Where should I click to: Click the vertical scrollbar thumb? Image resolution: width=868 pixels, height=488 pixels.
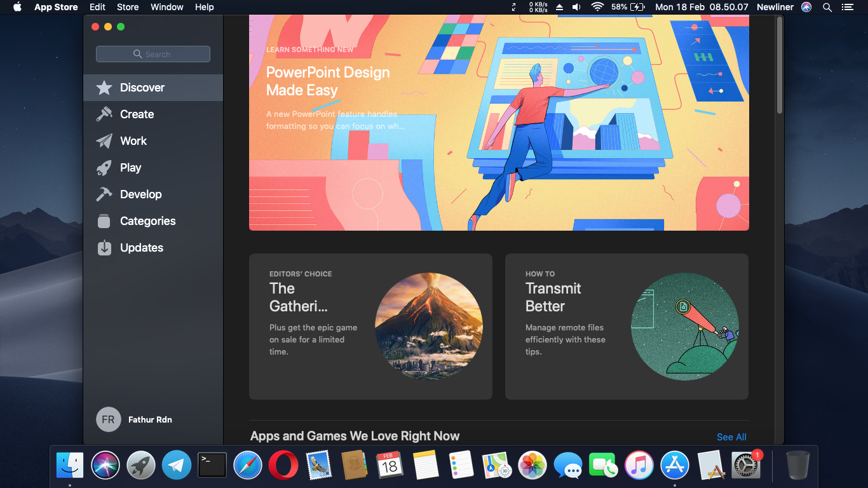tap(780, 65)
